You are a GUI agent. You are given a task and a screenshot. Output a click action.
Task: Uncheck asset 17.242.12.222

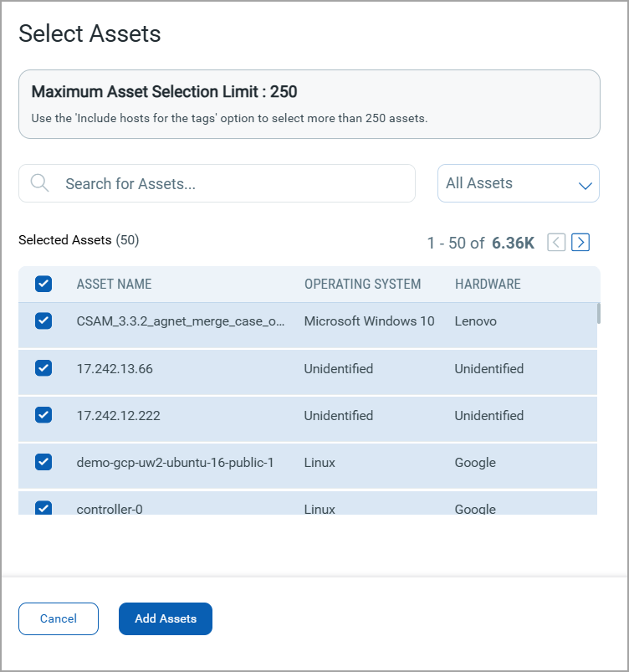pos(43,415)
